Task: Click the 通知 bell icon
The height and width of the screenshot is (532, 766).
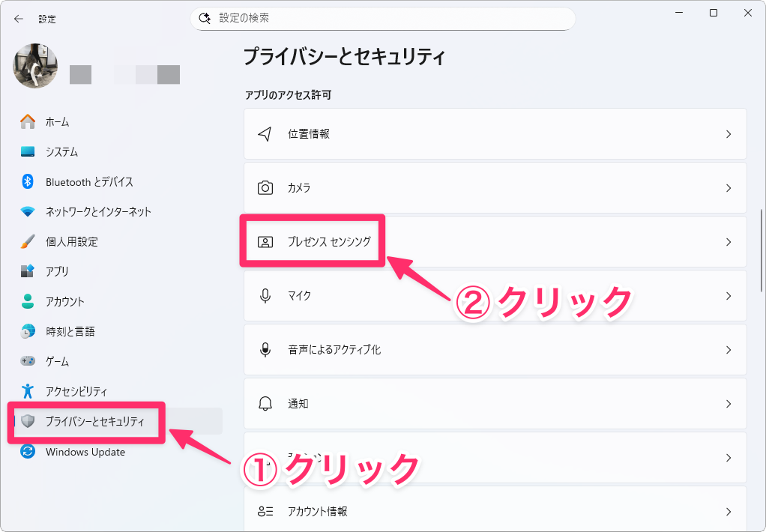Action: tap(265, 404)
